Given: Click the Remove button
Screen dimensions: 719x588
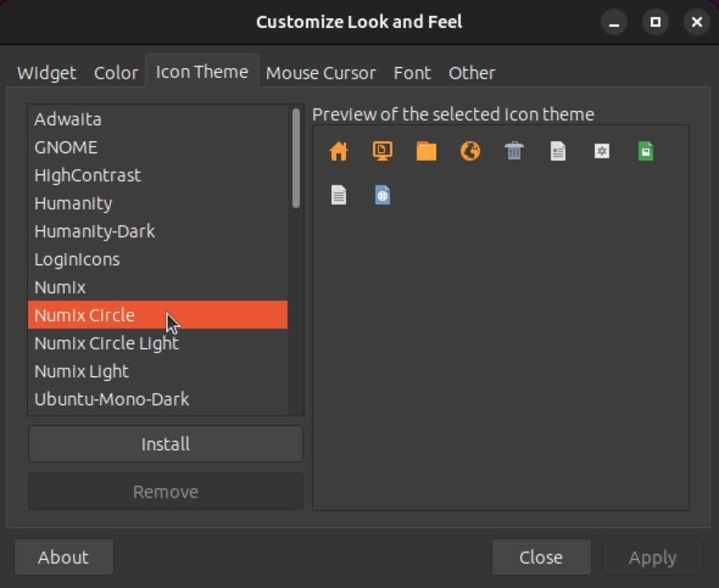Looking at the screenshot, I should 166,491.
